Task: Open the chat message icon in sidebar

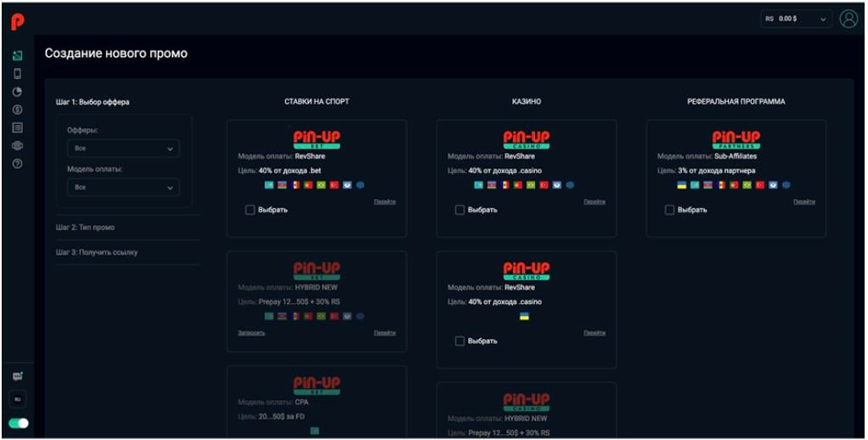Action: [x=18, y=376]
